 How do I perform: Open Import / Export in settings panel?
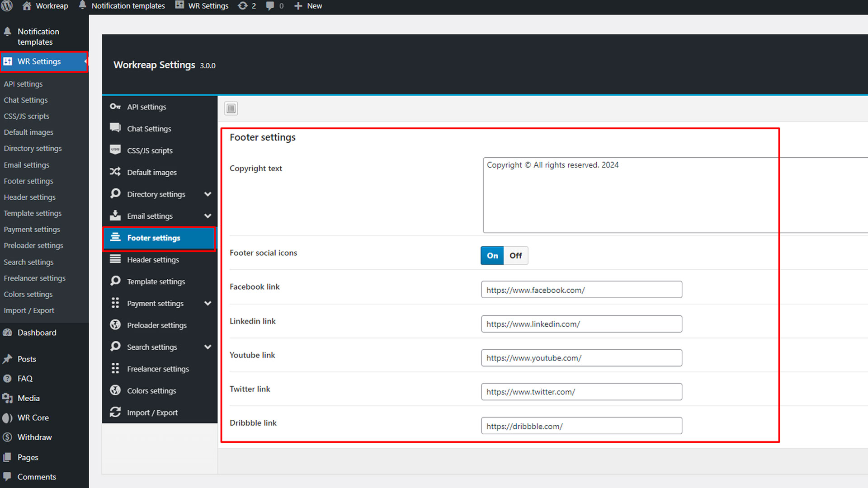(152, 413)
